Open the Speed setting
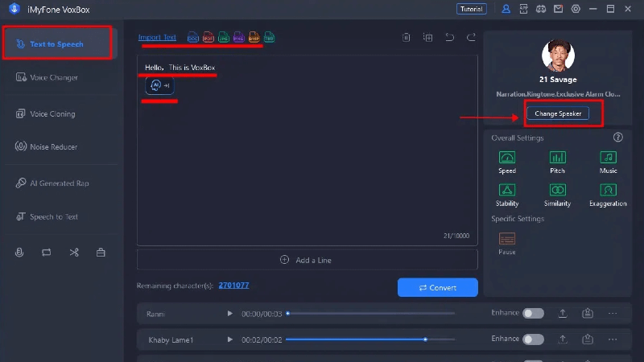The width and height of the screenshot is (644, 362). click(507, 162)
